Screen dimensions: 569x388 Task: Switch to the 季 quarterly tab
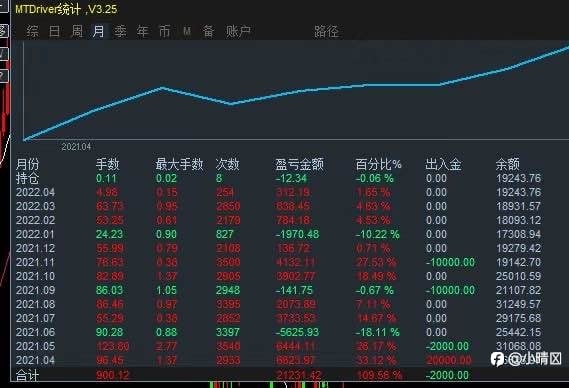click(120, 32)
